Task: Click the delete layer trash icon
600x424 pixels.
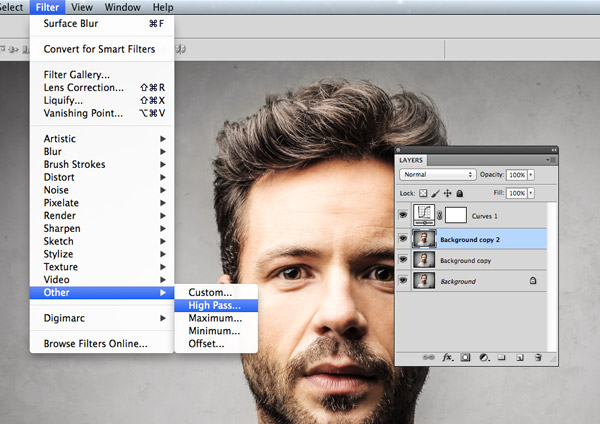Action: click(x=538, y=356)
